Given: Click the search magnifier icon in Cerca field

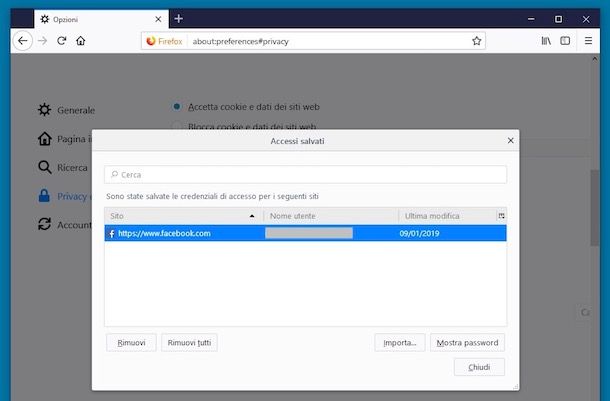Looking at the screenshot, I should [x=114, y=175].
